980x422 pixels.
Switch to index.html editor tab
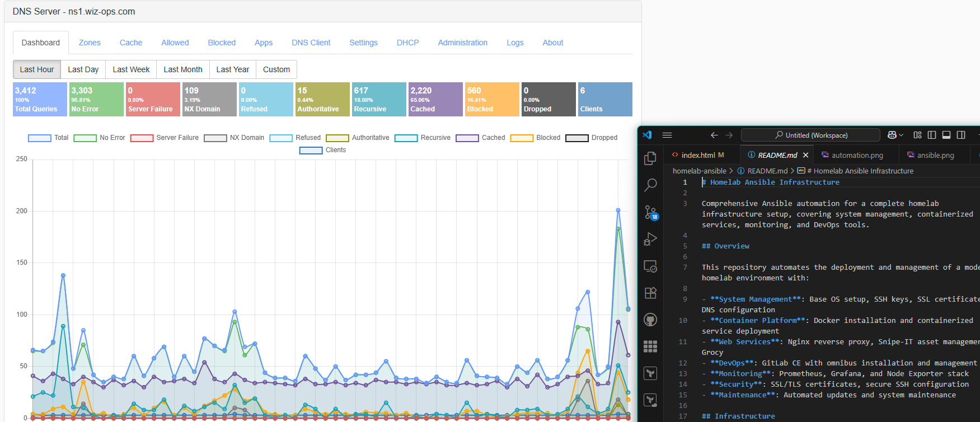pyautogui.click(x=702, y=155)
